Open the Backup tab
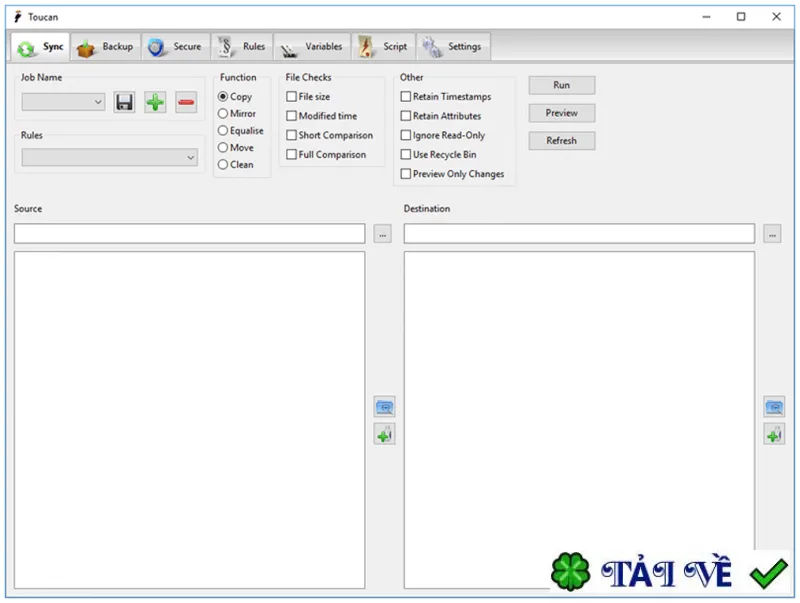 click(105, 47)
